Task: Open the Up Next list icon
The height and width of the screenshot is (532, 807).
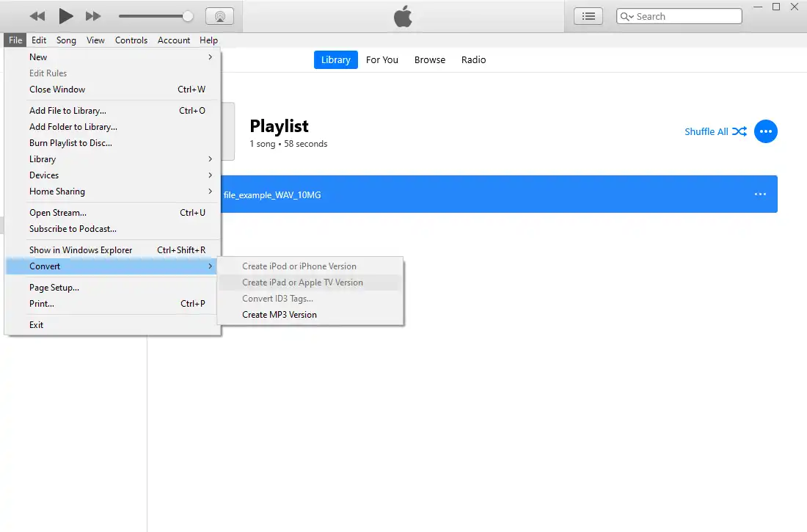Action: [x=588, y=16]
